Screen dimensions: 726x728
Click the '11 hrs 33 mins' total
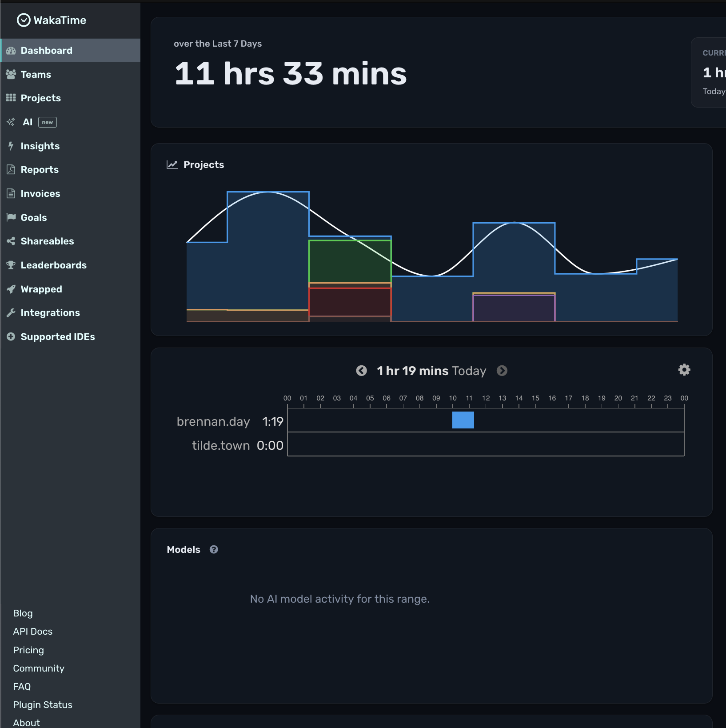click(291, 73)
